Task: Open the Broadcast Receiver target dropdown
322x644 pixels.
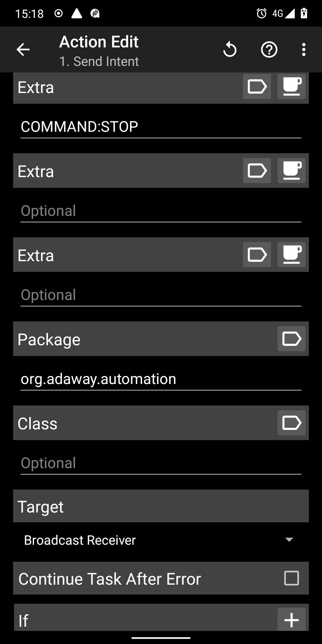Action: 158,540
